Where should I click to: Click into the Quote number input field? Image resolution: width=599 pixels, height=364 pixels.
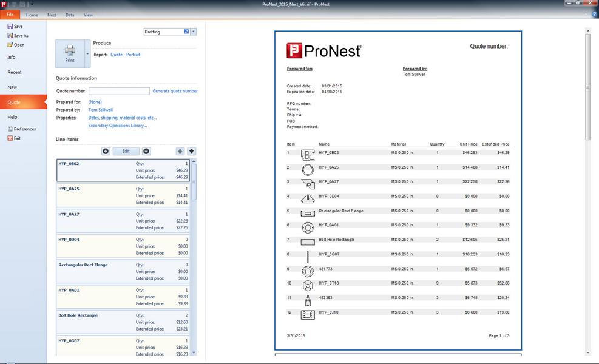(119, 91)
